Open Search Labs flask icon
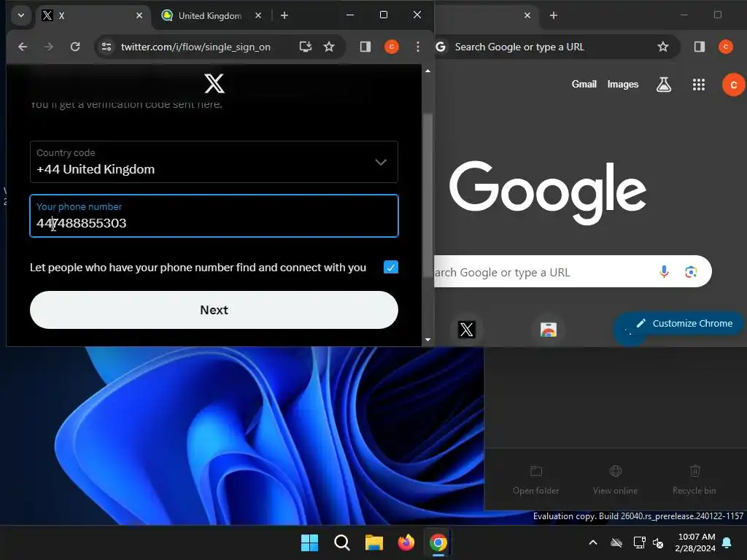This screenshot has width=747, height=560. [x=664, y=85]
